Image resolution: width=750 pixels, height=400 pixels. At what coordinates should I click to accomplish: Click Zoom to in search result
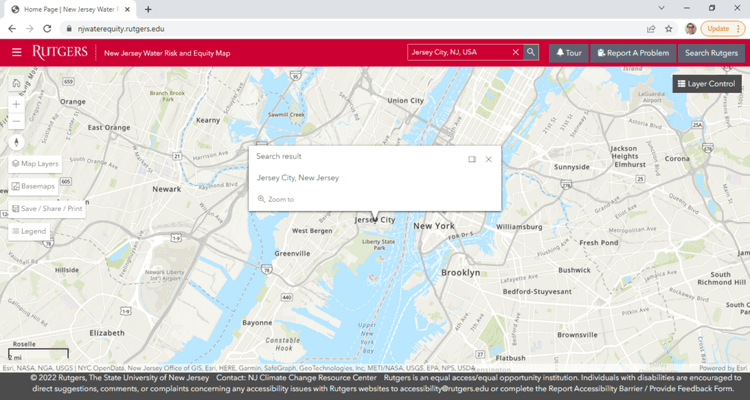tap(276, 199)
